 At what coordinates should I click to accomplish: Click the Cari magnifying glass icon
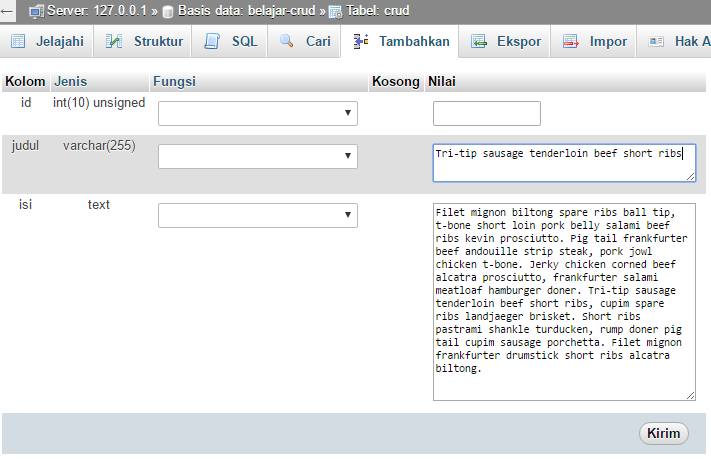coord(288,42)
